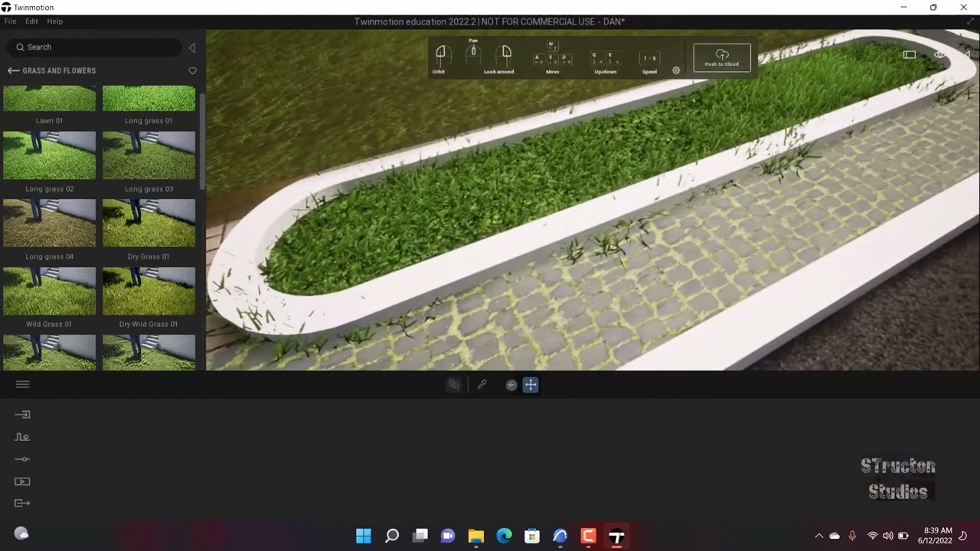Expand the right panel arrow in viewport
This screenshot has height=551, width=980.
tap(967, 54)
